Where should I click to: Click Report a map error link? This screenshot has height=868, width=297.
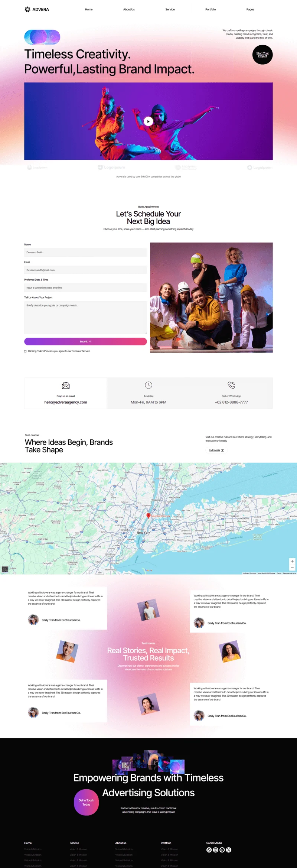290,573
